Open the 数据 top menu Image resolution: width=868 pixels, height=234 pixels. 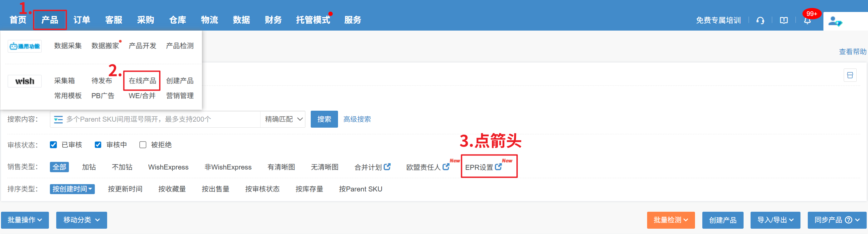241,20
